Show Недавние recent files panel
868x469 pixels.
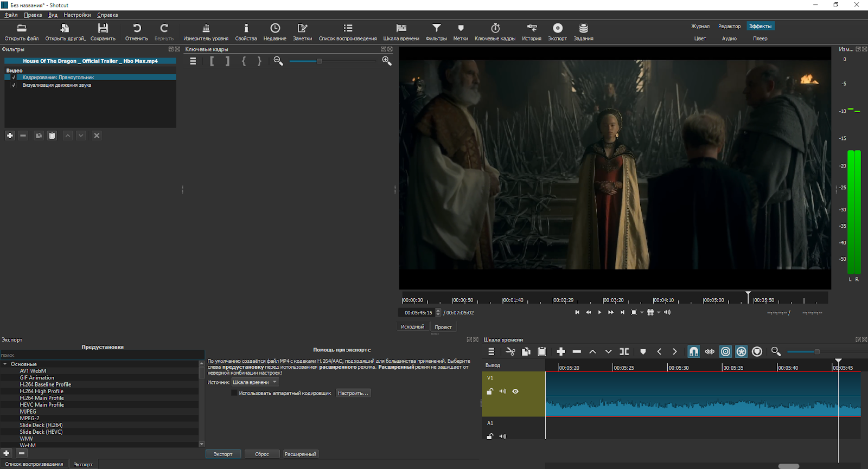coord(275,32)
